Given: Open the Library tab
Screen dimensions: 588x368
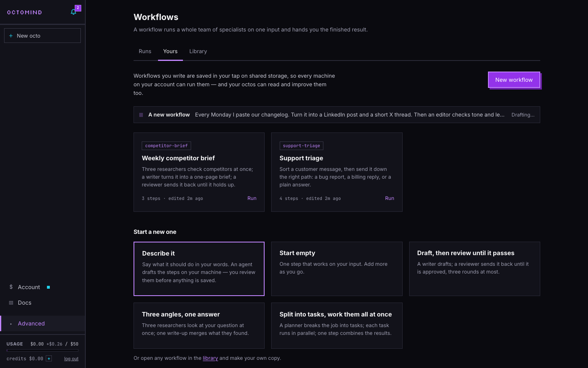Looking at the screenshot, I should [x=198, y=52].
